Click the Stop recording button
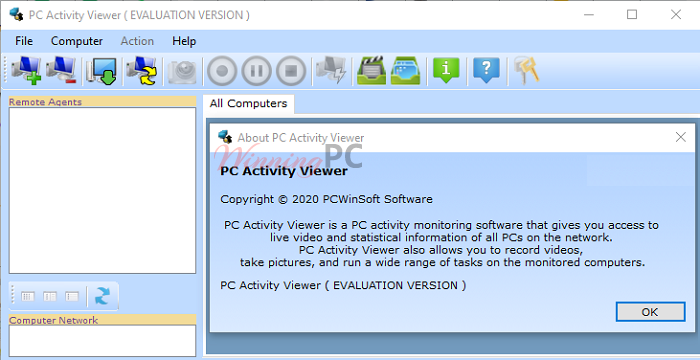Screen dimensions: 700x360 coord(291,71)
